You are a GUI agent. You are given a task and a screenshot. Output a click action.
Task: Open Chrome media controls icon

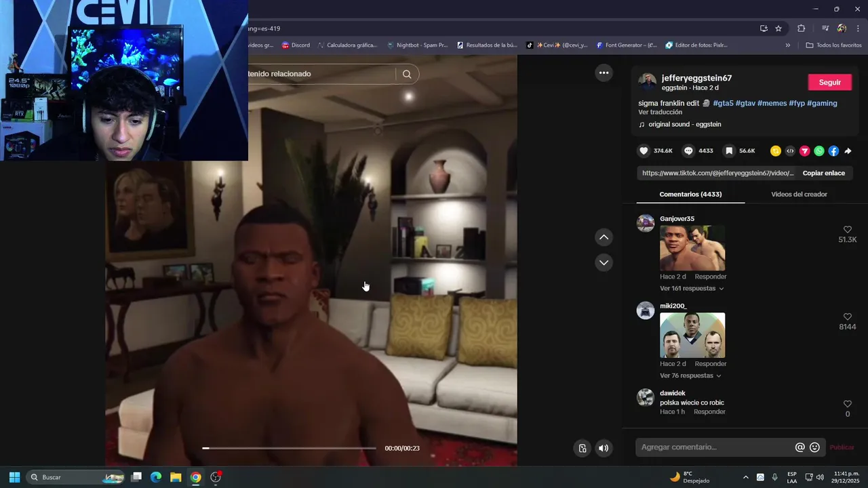825,28
